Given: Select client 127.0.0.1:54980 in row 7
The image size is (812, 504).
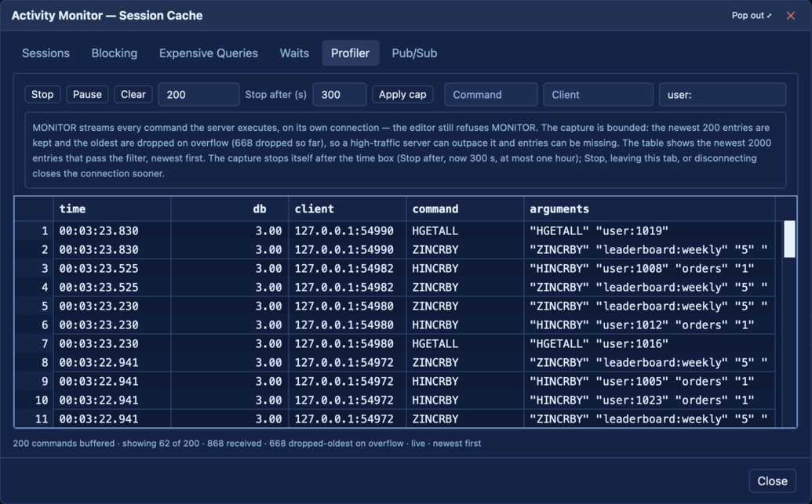Looking at the screenshot, I should pyautogui.click(x=347, y=343).
